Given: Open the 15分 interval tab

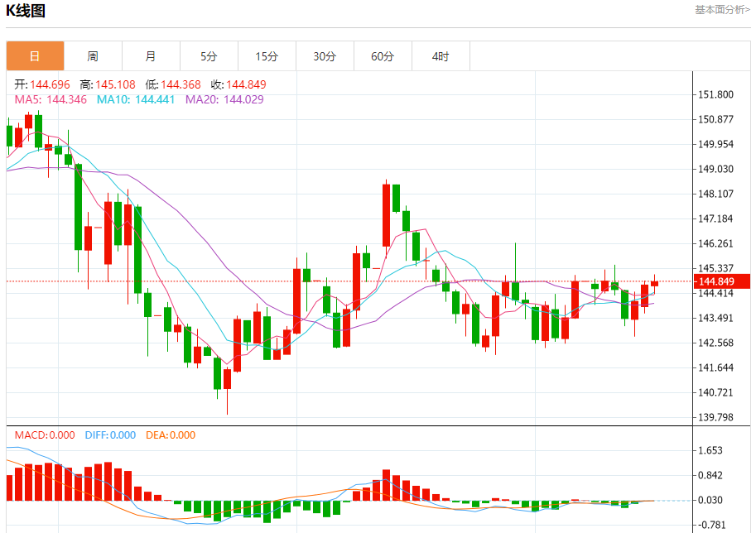Looking at the screenshot, I should (x=267, y=56).
